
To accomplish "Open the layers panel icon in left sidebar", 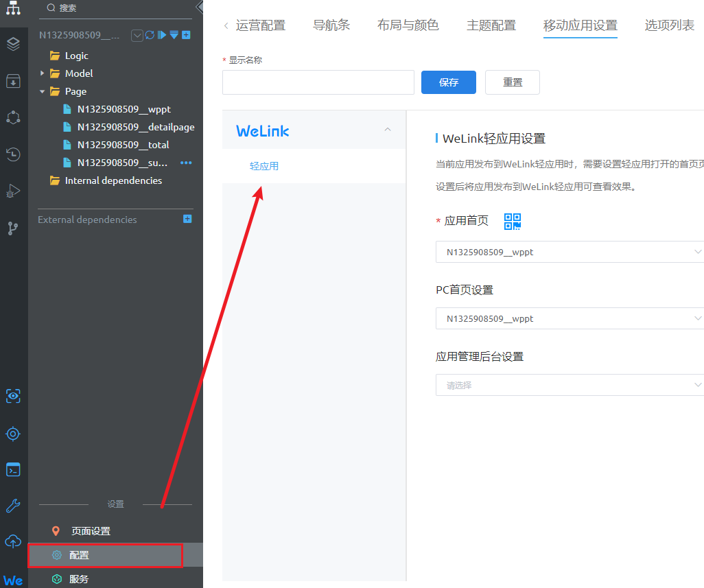I will pyautogui.click(x=13, y=44).
